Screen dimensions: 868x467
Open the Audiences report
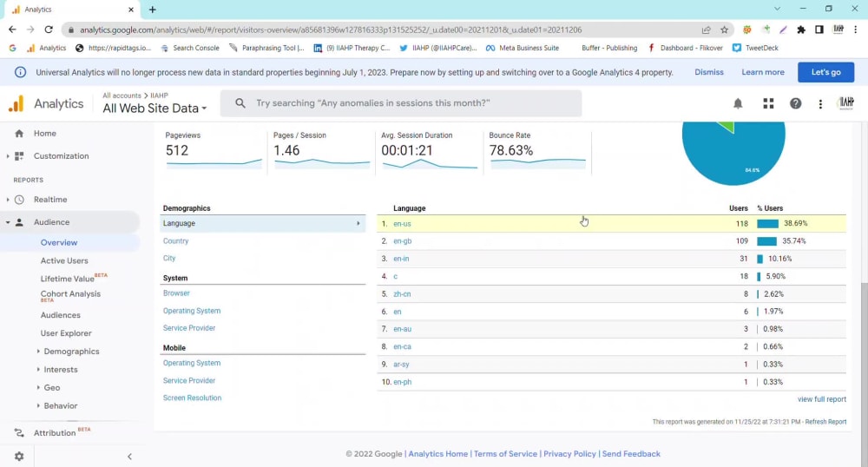pyautogui.click(x=61, y=315)
